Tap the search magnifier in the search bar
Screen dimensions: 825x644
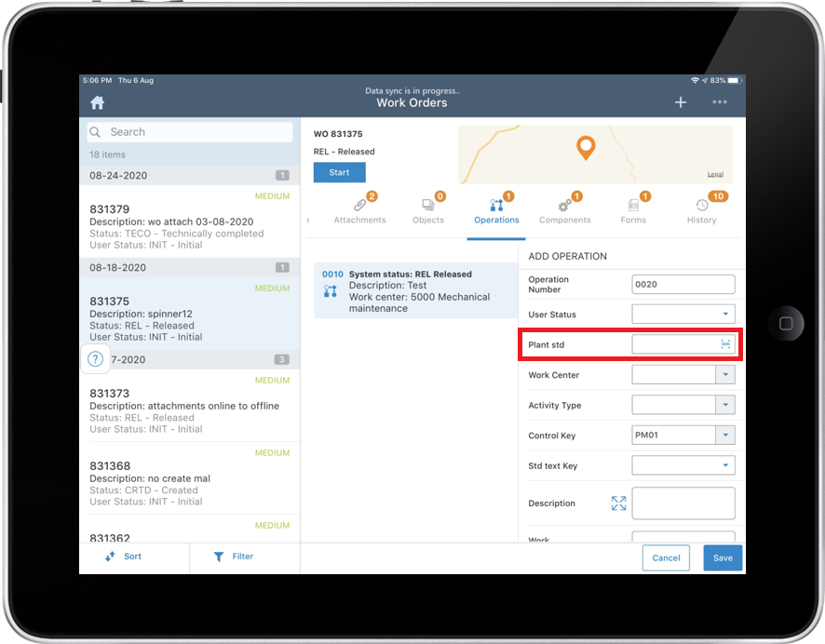(94, 131)
